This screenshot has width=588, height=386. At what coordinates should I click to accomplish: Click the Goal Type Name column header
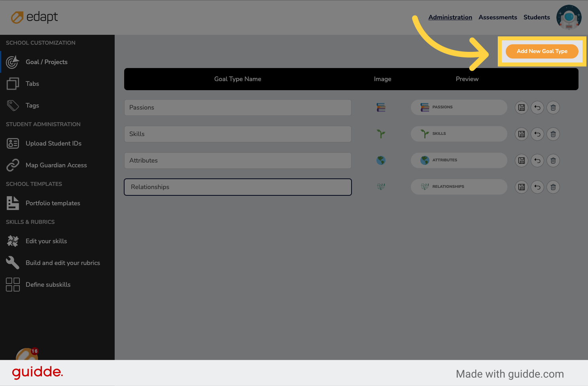click(238, 79)
